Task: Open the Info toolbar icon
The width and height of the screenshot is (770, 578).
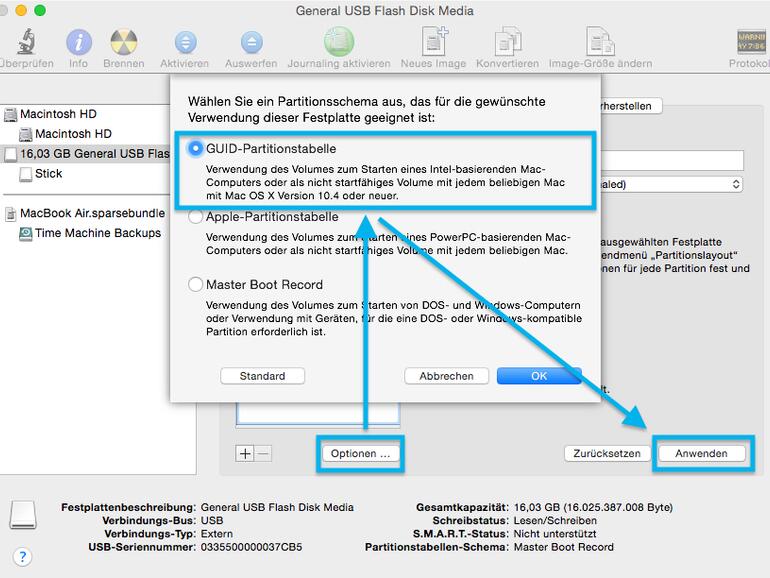Action: pos(79,42)
